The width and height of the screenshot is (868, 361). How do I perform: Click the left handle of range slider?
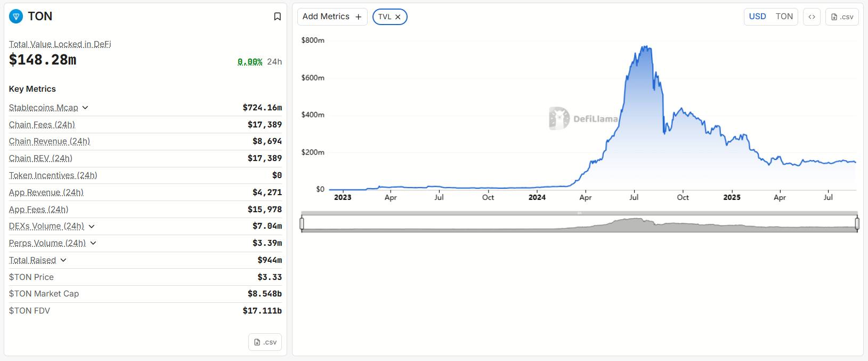coord(302,223)
